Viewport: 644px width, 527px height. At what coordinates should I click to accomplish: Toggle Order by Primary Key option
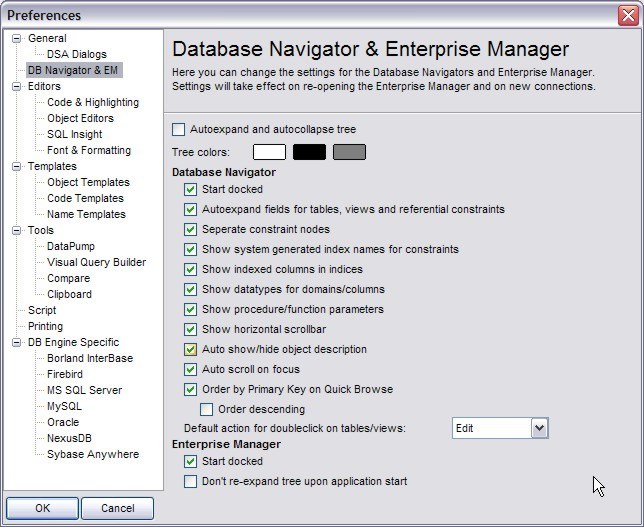190,389
